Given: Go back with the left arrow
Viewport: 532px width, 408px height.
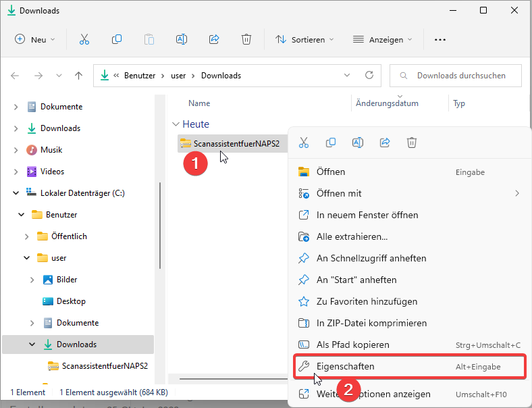Looking at the screenshot, I should [x=15, y=76].
